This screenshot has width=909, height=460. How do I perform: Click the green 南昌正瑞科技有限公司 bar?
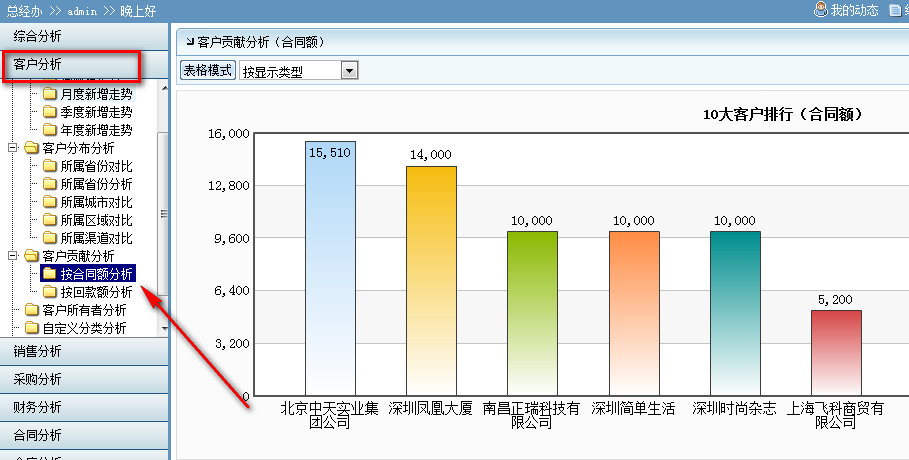(x=532, y=313)
